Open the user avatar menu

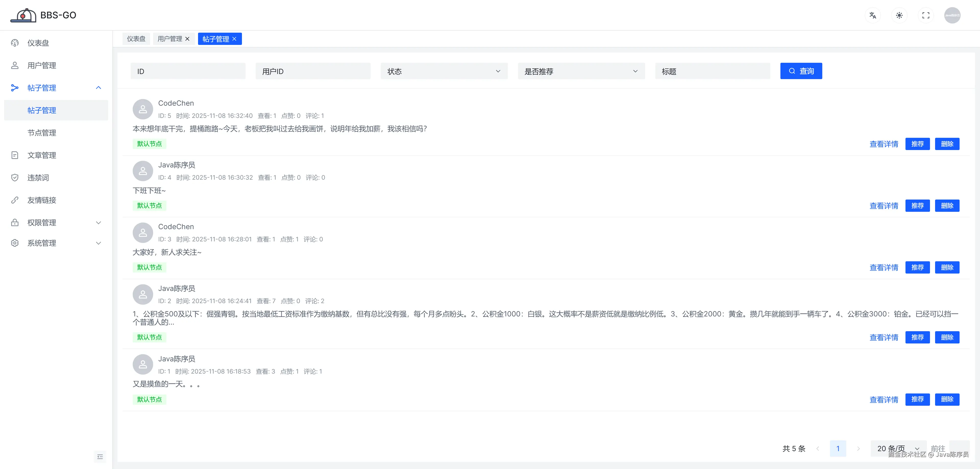tap(952, 16)
